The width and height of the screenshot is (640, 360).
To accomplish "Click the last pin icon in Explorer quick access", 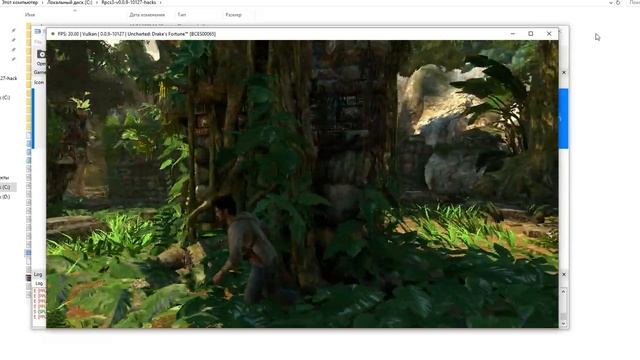I will point(13,59).
